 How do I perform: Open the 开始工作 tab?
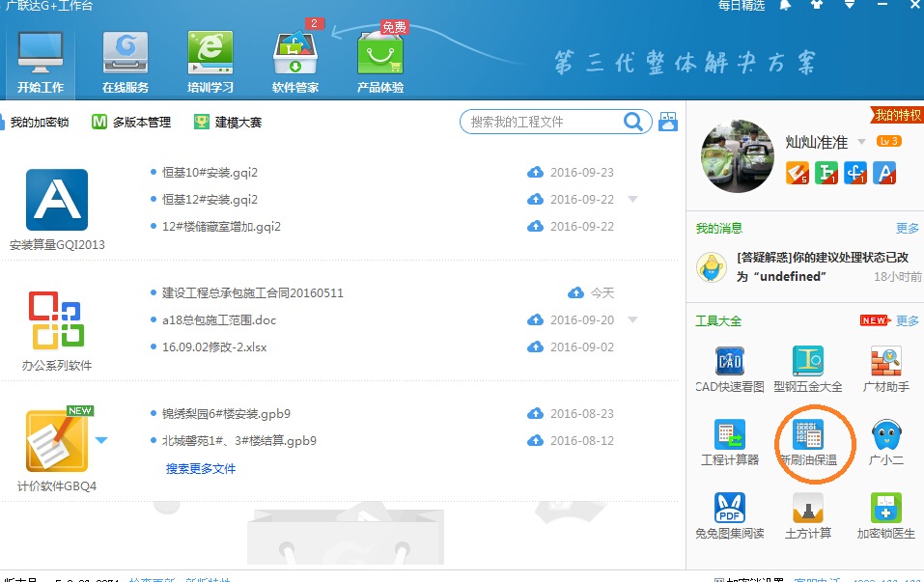[x=41, y=63]
